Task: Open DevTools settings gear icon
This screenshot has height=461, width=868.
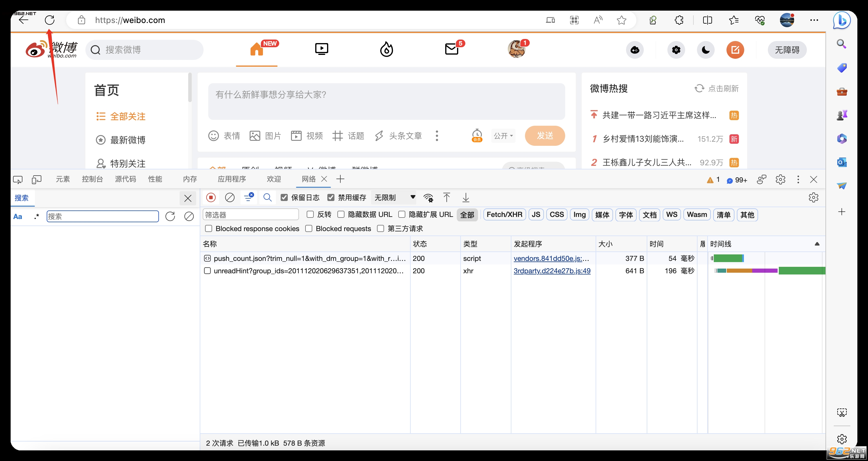Action: [780, 179]
